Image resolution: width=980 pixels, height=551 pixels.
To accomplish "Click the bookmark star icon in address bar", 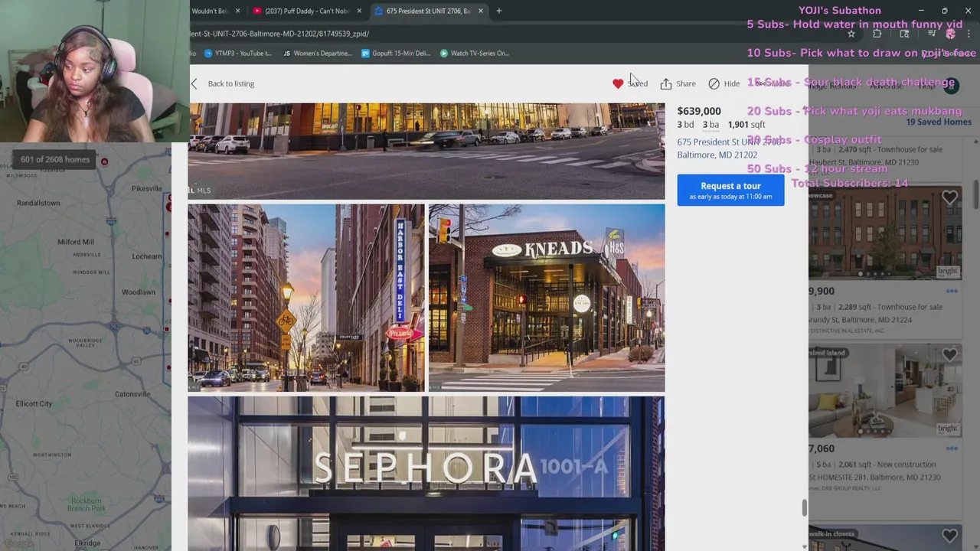I will 851,34.
